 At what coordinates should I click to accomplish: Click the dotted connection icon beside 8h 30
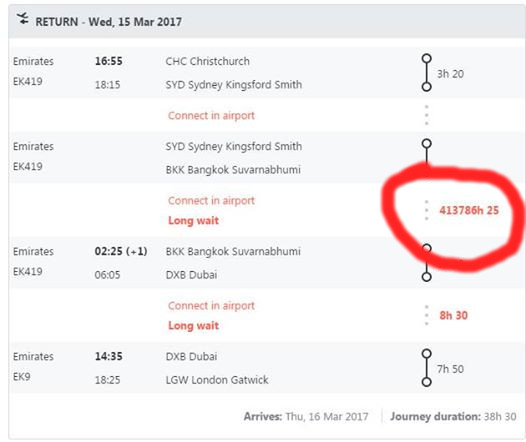click(426, 315)
